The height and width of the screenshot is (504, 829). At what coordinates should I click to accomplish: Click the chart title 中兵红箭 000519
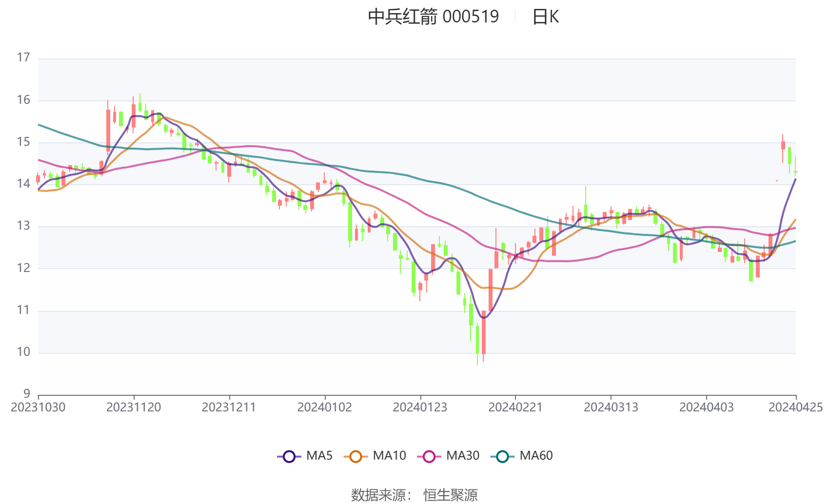pyautogui.click(x=433, y=17)
